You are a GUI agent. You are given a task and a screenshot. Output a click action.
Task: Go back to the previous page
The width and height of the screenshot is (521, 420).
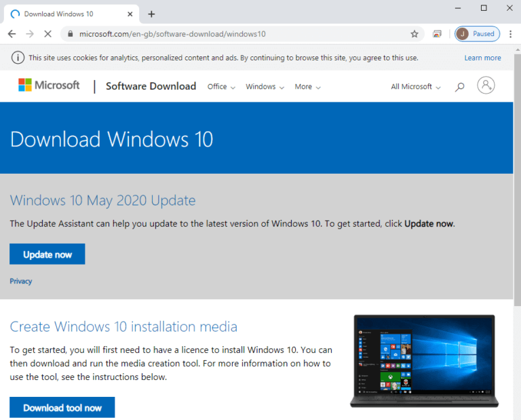[12, 34]
